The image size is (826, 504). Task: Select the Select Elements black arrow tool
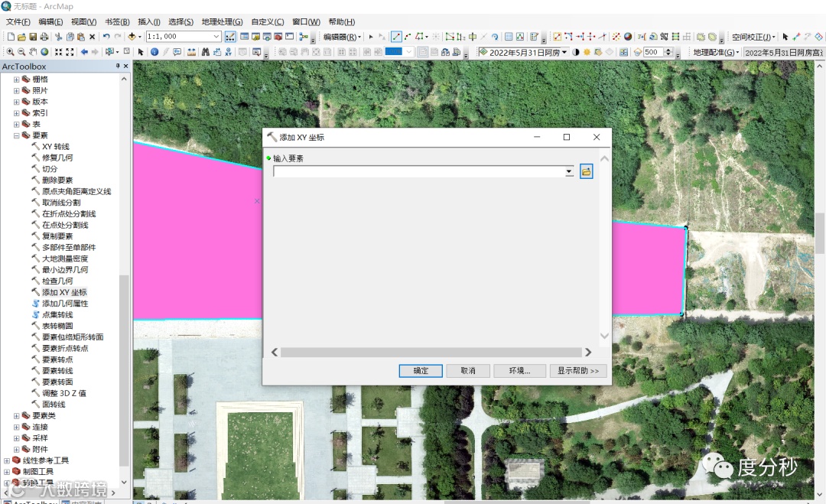click(141, 51)
